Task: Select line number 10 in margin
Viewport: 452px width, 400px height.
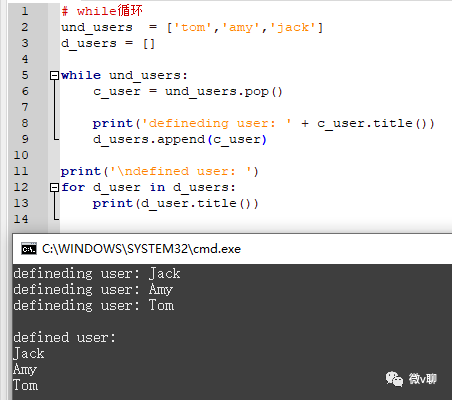Action: 21,155
